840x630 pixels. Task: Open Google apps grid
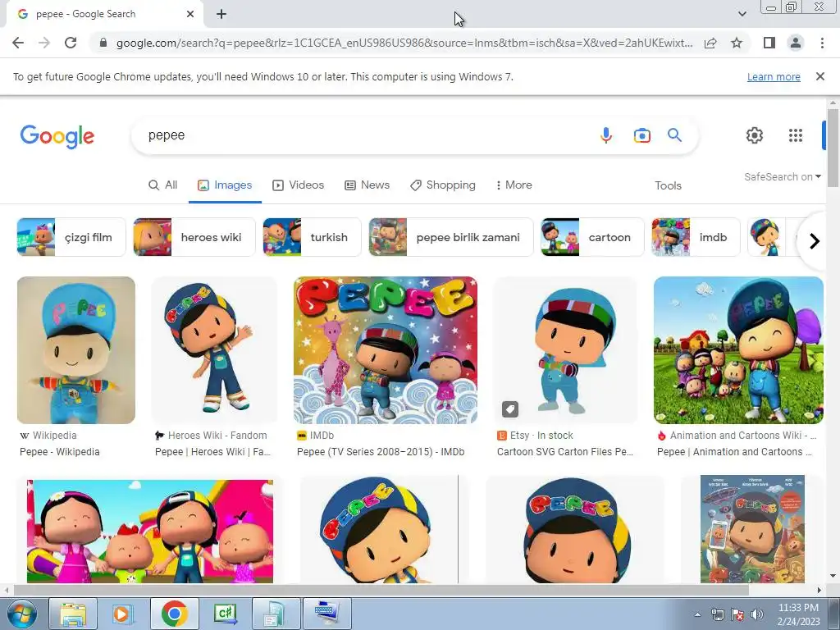pos(796,135)
